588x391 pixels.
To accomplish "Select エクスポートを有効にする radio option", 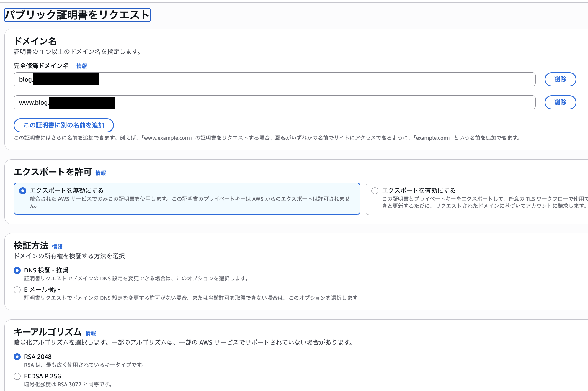I will coord(375,191).
